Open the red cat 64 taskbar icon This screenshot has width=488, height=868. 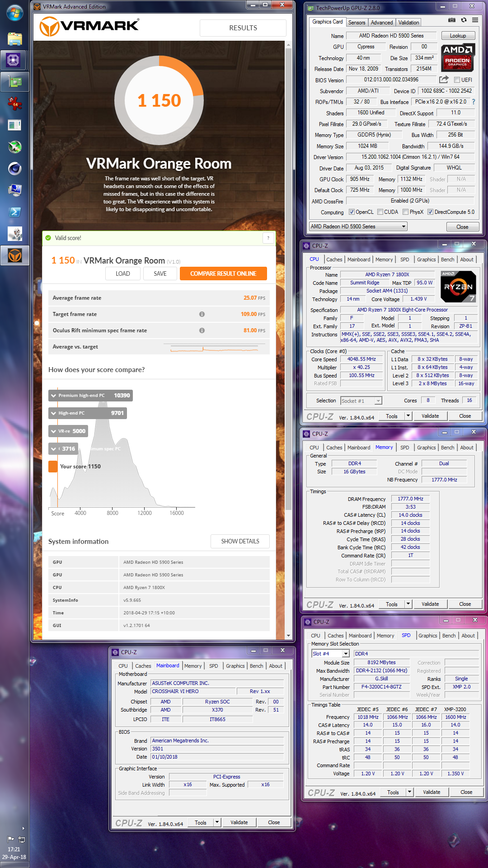pyautogui.click(x=15, y=104)
